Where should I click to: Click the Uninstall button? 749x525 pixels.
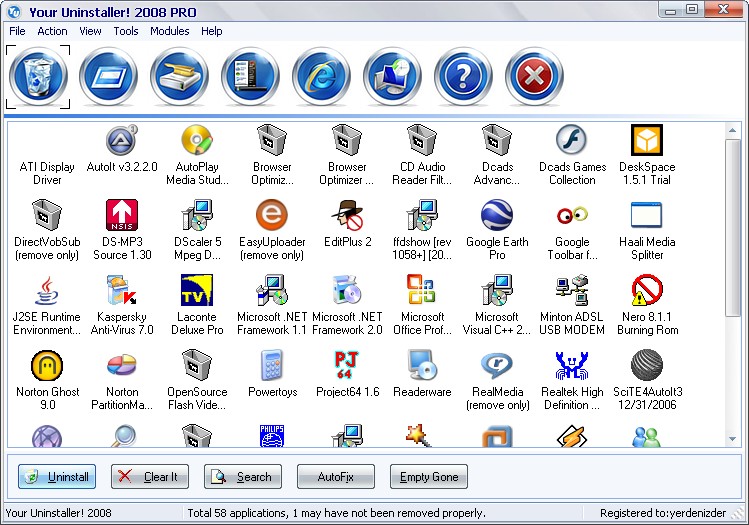pyautogui.click(x=57, y=477)
